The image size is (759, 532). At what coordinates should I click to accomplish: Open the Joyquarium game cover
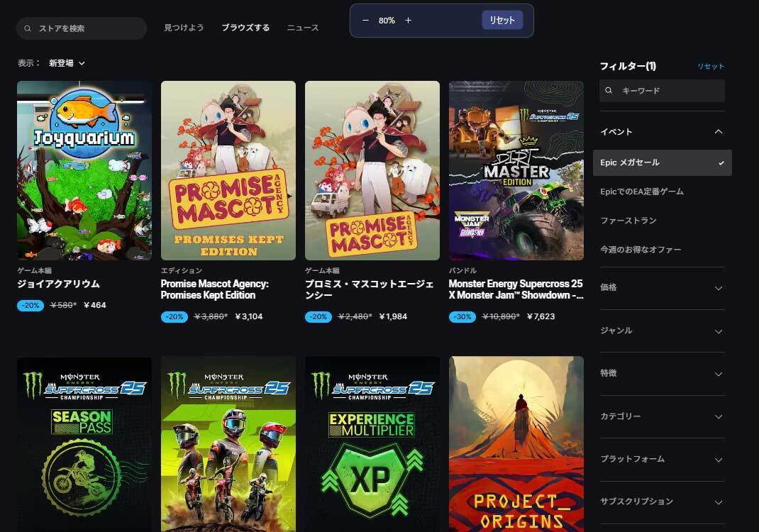click(x=84, y=170)
